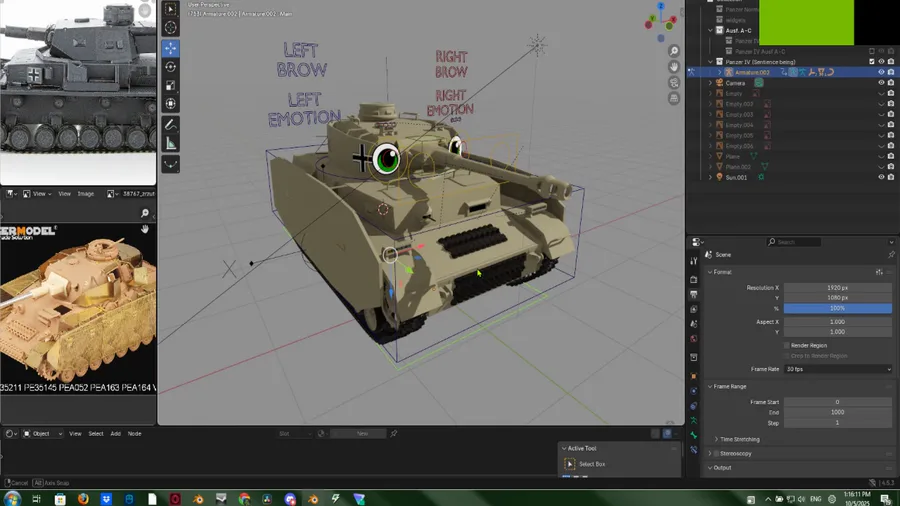Expand the Sun.001 tree item
Image resolution: width=900 pixels, height=506 pixels.
point(710,177)
